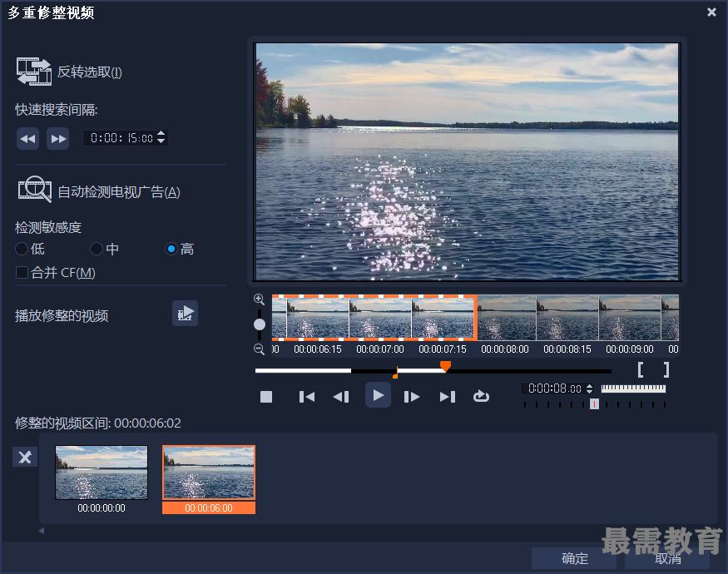The width and height of the screenshot is (728, 574).
Task: Select the trimmed clip thumbnail at 00:00:00:00
Action: point(102,473)
